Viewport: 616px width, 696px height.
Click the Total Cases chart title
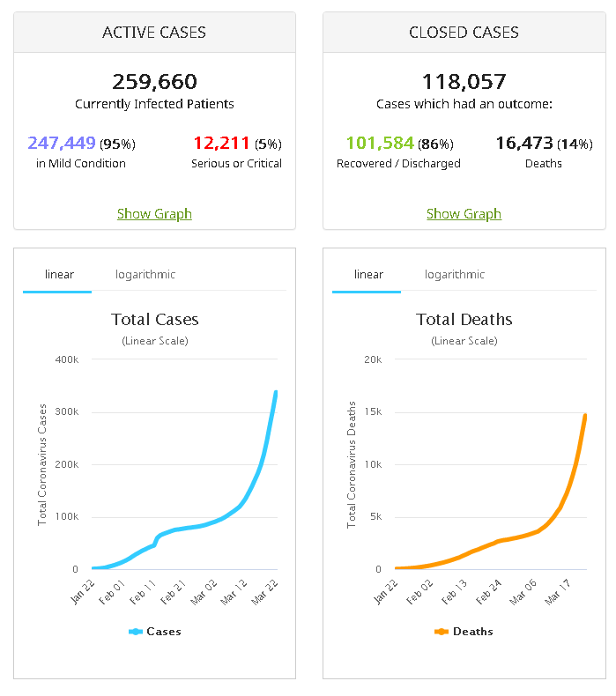point(154,320)
